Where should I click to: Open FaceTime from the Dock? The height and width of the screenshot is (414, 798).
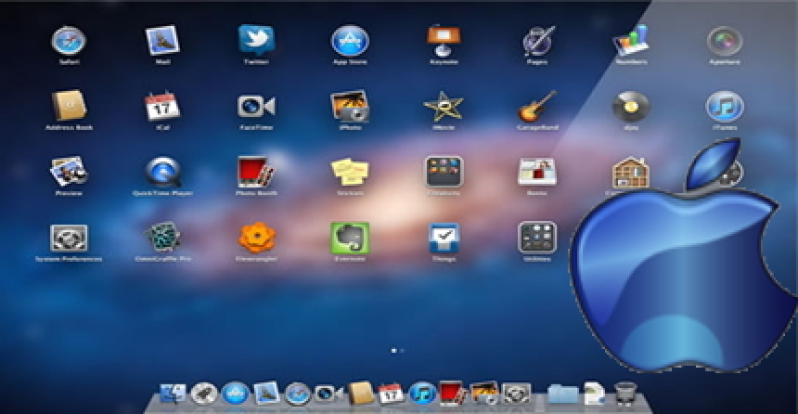click(x=329, y=393)
